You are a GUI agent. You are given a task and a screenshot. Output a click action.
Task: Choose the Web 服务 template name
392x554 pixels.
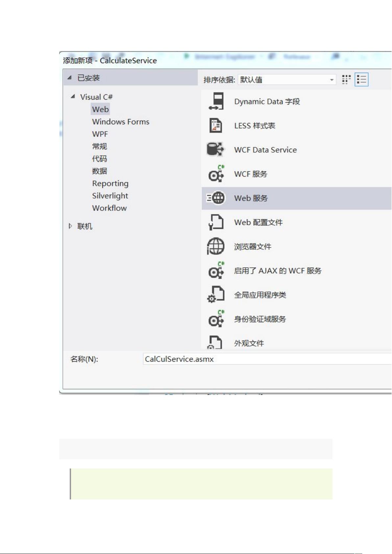coord(251,198)
